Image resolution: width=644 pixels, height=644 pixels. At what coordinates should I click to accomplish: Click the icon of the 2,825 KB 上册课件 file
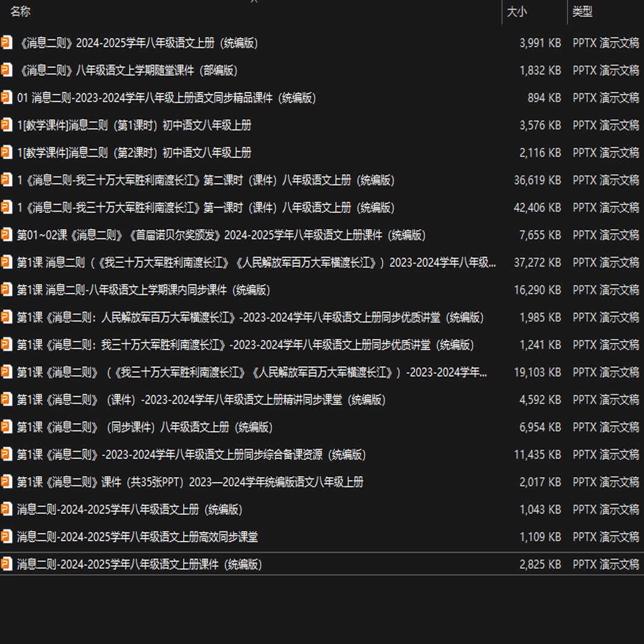[x=7, y=564]
